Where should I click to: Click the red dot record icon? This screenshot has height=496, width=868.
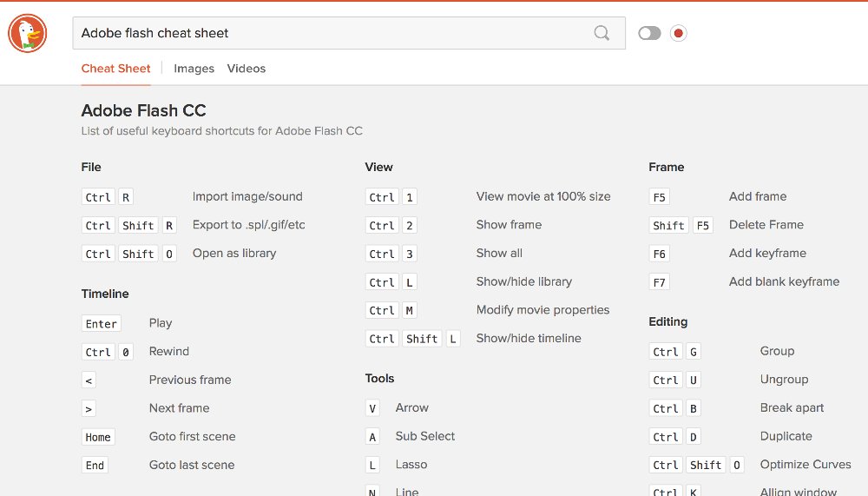[678, 33]
